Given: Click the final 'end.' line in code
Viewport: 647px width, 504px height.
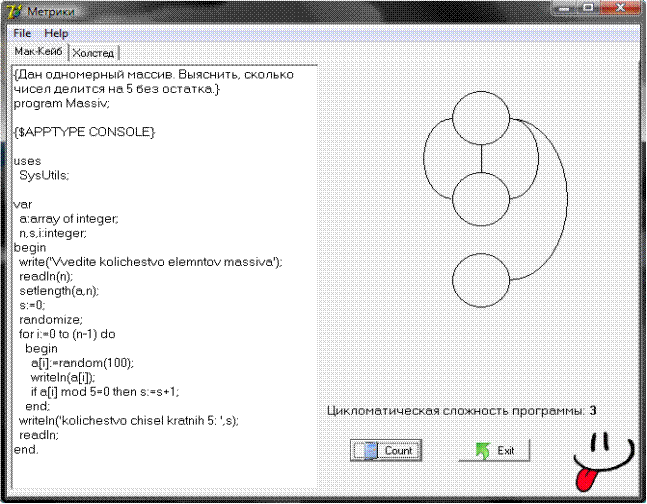Looking at the screenshot, I should pyautogui.click(x=26, y=449).
